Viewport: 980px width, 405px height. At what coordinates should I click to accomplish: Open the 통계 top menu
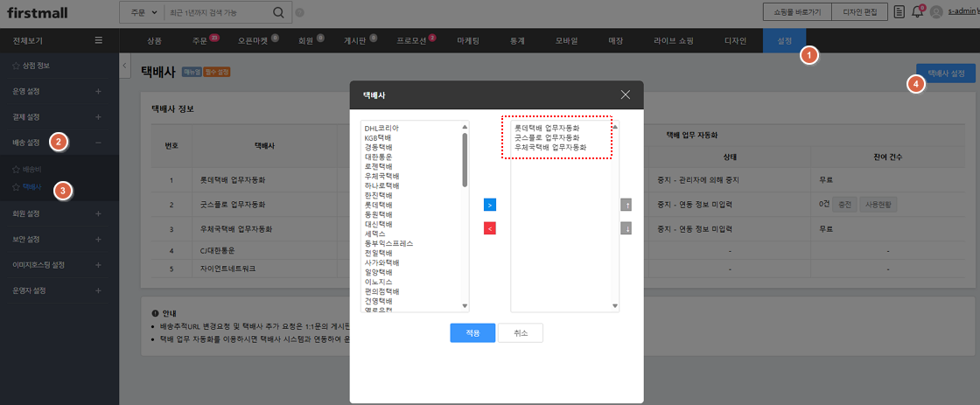517,40
